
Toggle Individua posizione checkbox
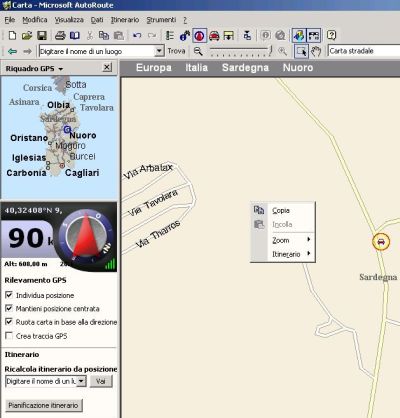(9, 295)
